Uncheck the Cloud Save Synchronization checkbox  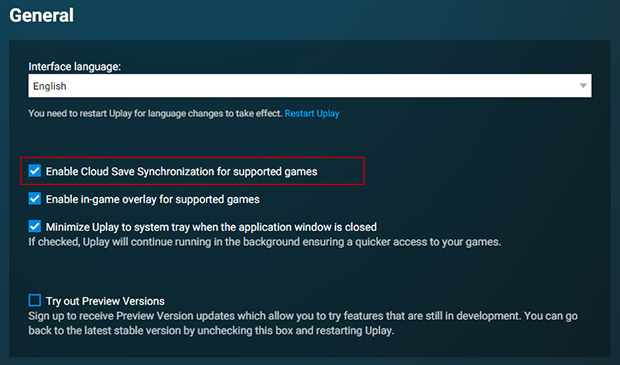pyautogui.click(x=35, y=171)
